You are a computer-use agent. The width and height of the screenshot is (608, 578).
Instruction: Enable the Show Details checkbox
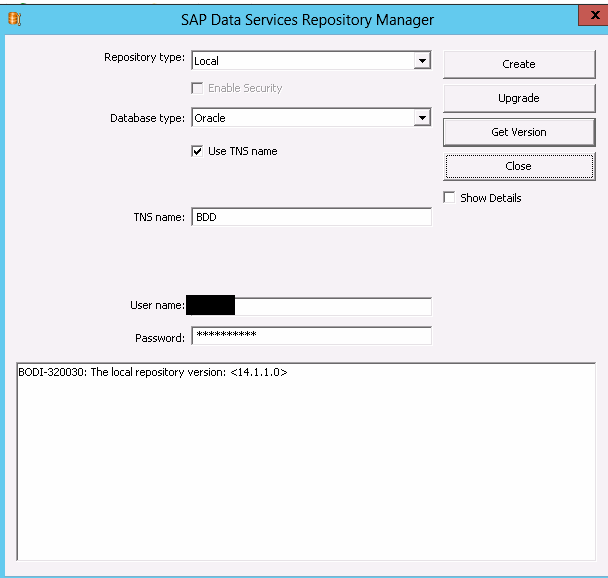click(x=449, y=198)
